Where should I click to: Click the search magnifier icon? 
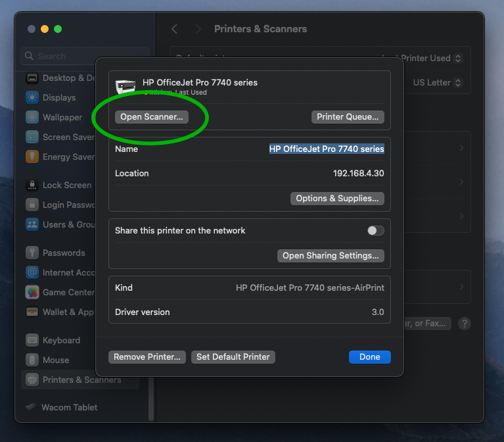(29, 56)
